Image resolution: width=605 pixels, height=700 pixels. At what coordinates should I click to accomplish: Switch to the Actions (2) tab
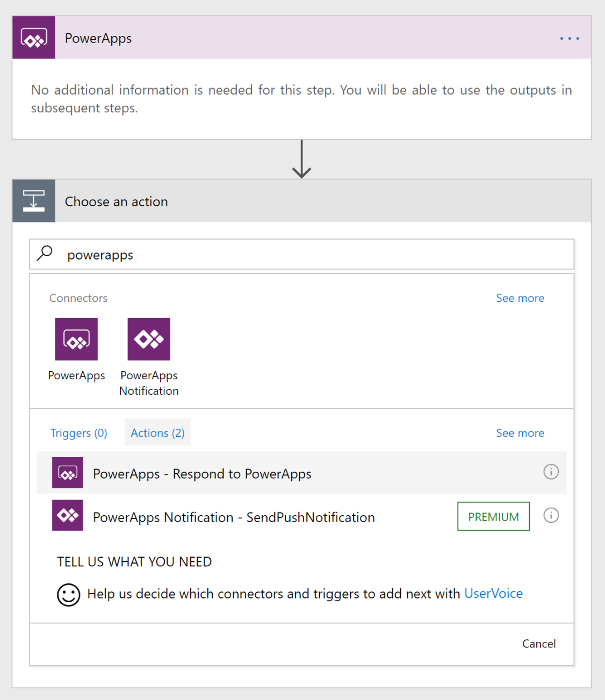(157, 433)
